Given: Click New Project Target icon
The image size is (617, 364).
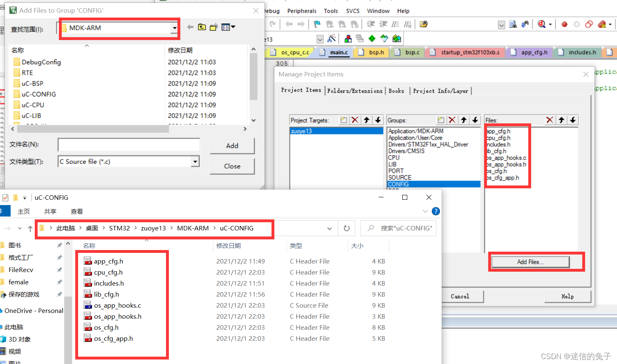Looking at the screenshot, I should (343, 120).
